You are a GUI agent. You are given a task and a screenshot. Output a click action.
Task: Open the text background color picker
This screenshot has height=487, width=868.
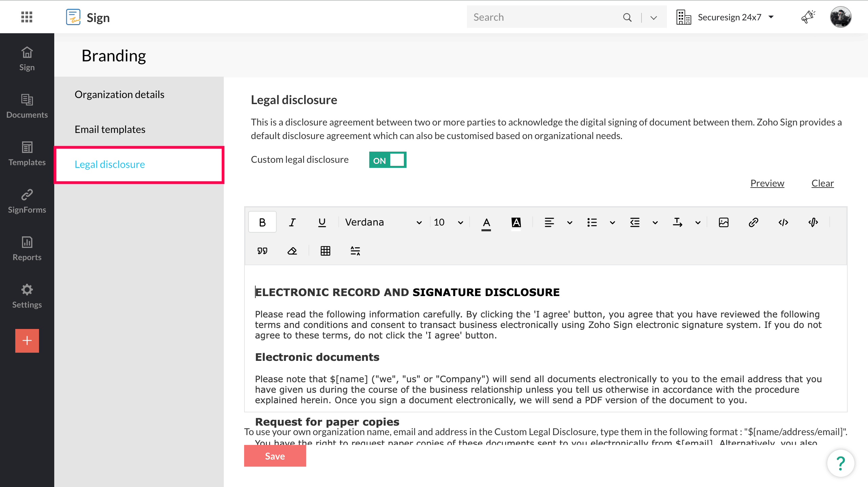[x=516, y=222]
